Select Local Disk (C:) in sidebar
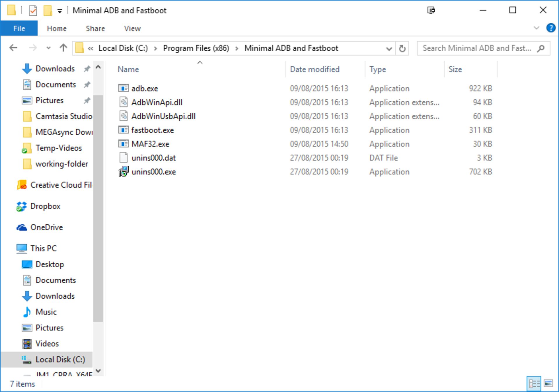 [47, 359]
